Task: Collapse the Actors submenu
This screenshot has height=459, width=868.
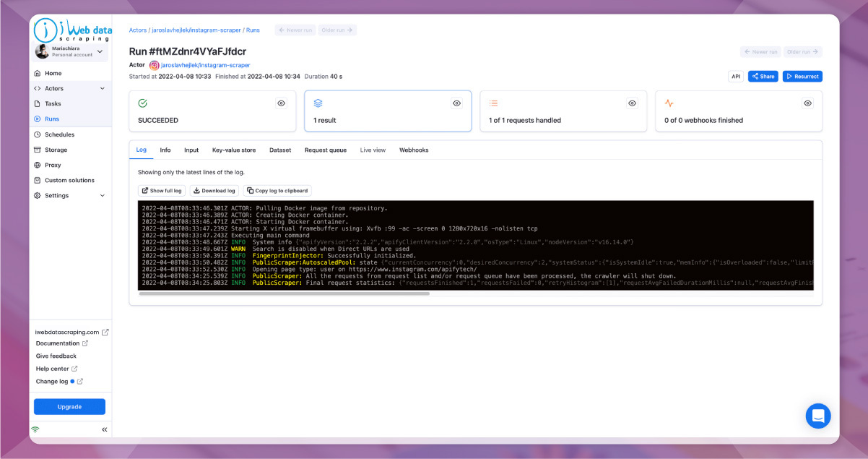Action: (103, 88)
